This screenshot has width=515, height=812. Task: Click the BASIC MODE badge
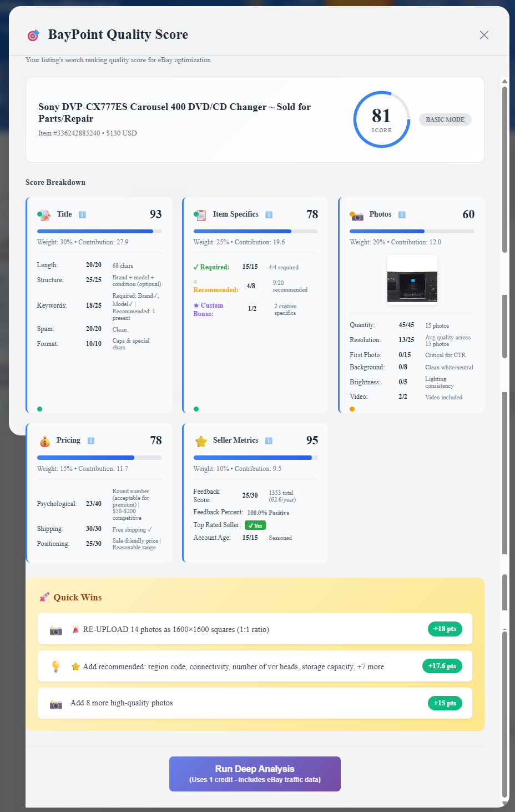(445, 119)
